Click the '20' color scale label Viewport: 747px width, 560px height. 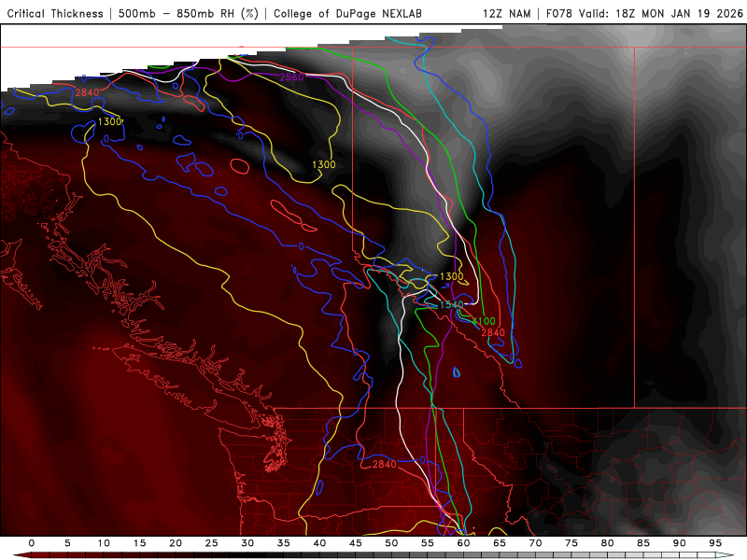tap(176, 543)
